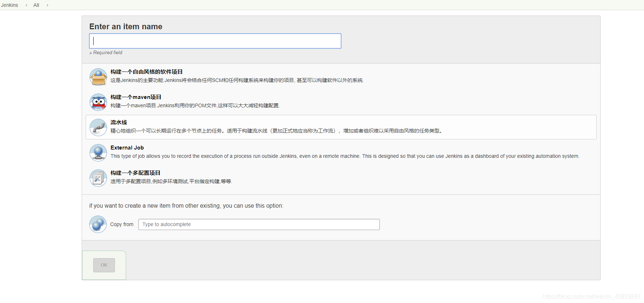Select the External Job title
Screen dimensions: 644x303
pyautogui.click(x=127, y=148)
